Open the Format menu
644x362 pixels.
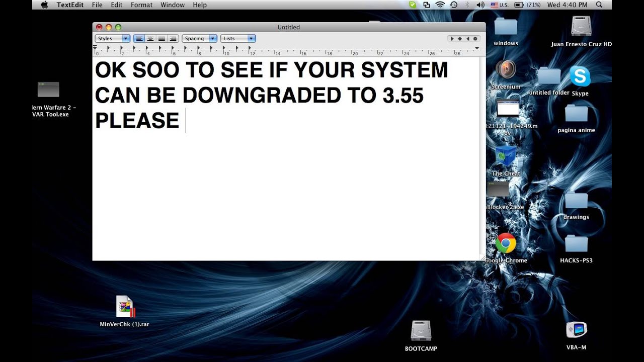click(x=141, y=5)
